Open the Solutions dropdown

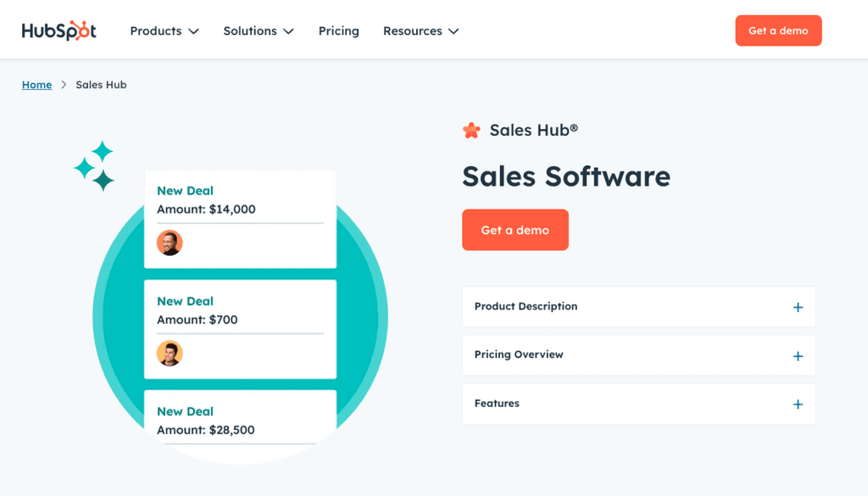pos(258,31)
